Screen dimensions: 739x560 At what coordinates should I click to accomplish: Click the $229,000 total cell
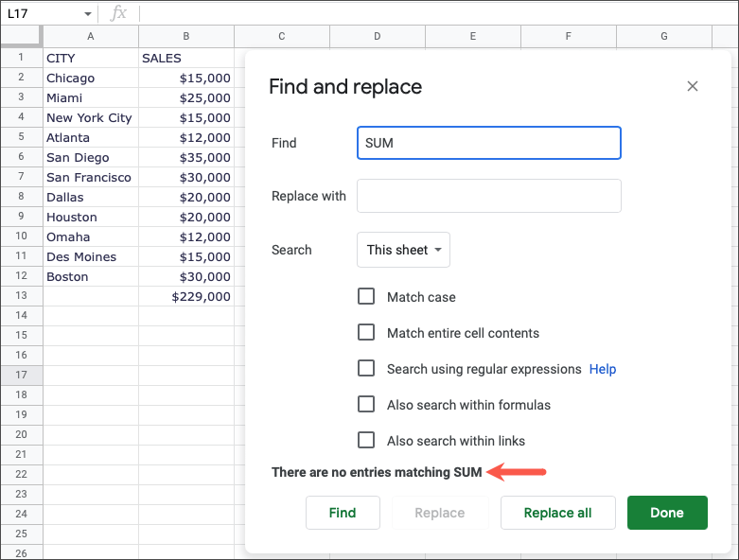click(x=186, y=296)
